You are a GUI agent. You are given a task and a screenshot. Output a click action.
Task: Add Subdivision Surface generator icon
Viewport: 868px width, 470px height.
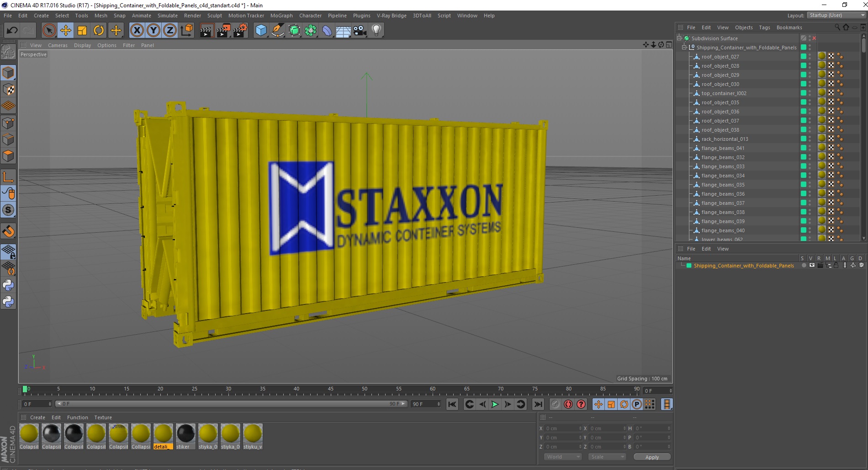[294, 31]
